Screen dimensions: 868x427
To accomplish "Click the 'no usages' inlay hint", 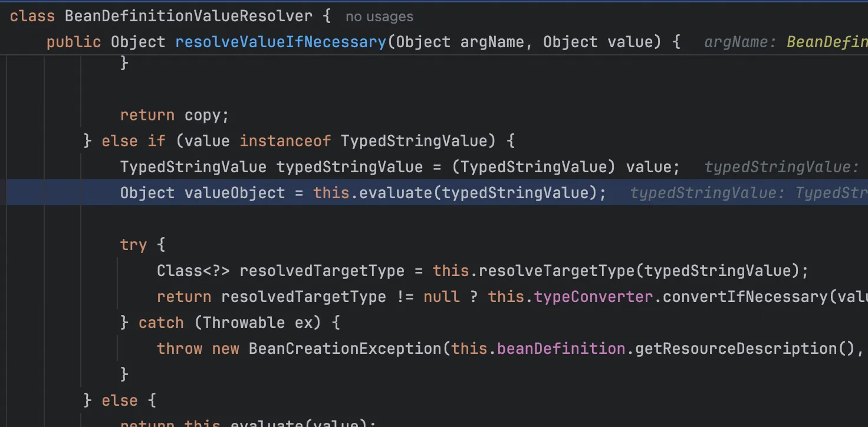I will (379, 17).
